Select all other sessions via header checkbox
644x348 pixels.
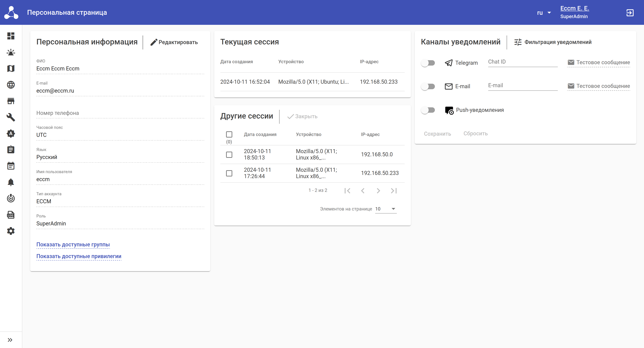click(229, 135)
